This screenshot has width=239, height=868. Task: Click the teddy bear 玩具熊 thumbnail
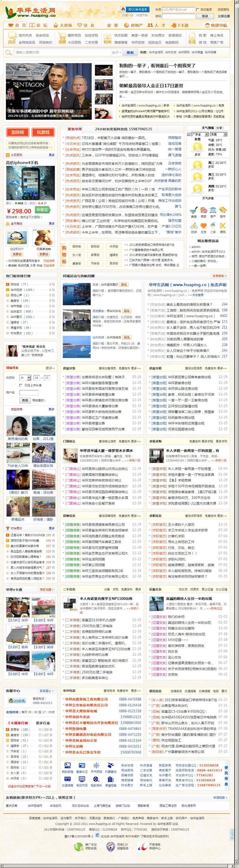44,238
